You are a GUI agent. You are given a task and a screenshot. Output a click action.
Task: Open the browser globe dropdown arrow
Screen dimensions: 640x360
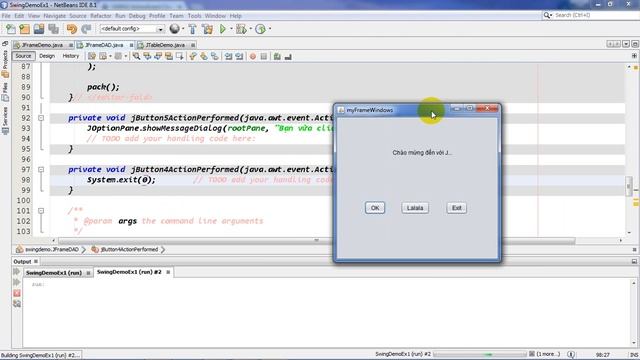[183, 29]
